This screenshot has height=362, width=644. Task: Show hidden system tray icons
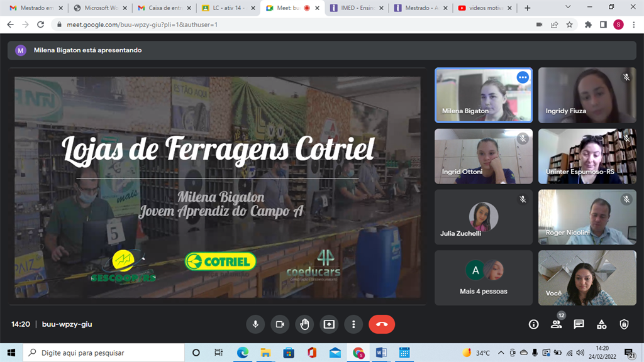click(501, 353)
